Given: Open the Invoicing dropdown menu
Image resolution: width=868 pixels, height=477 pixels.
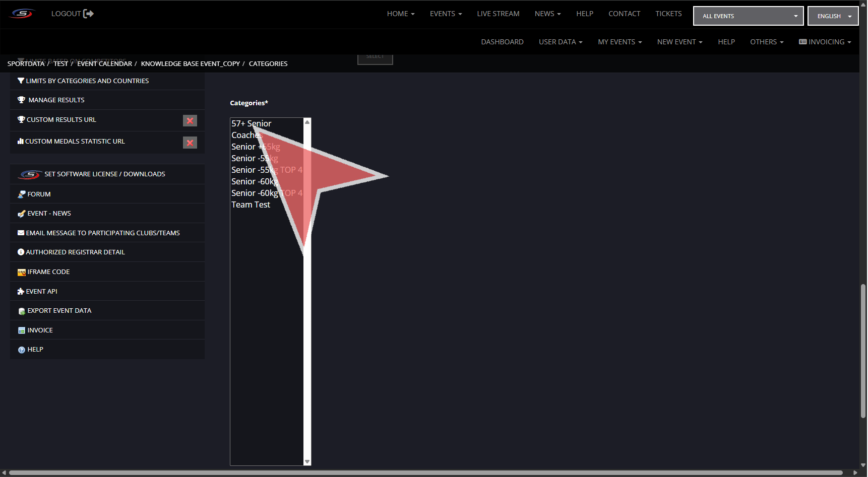Looking at the screenshot, I should click(825, 42).
